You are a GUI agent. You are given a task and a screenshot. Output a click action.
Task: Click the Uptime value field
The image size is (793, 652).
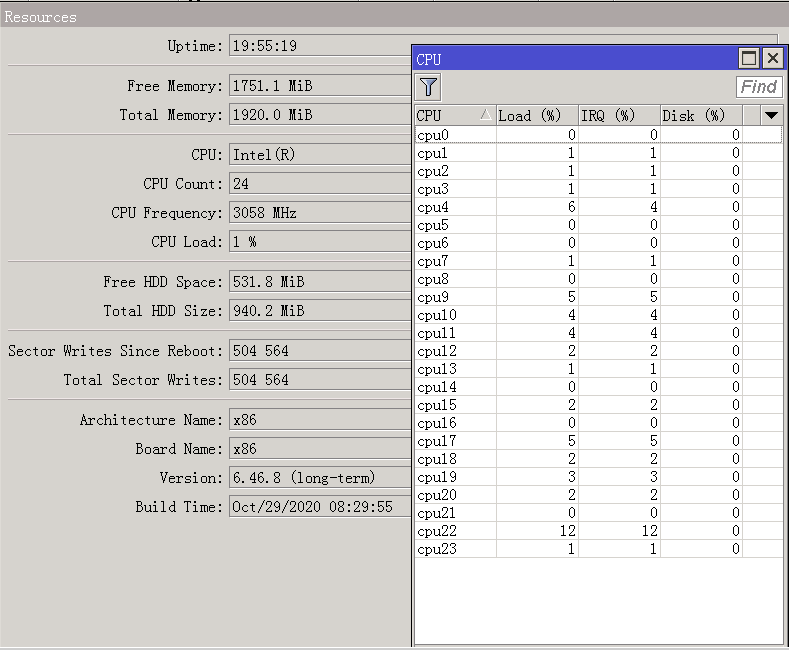[x=320, y=46]
